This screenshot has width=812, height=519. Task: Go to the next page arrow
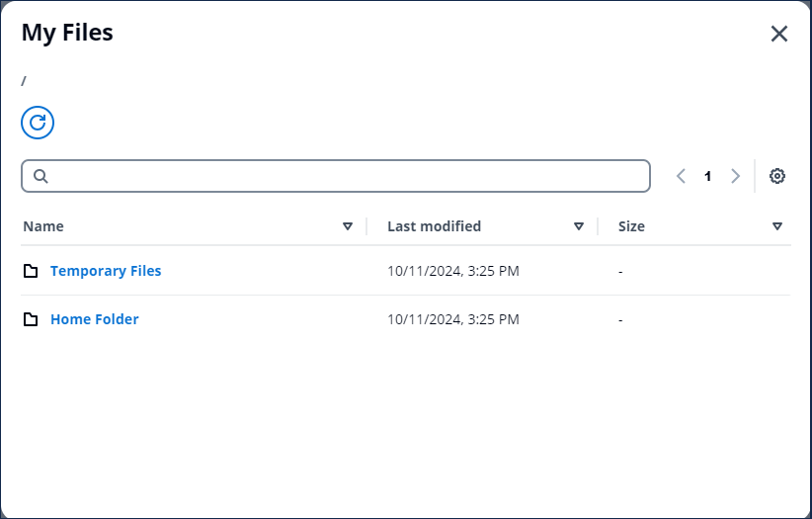(735, 176)
